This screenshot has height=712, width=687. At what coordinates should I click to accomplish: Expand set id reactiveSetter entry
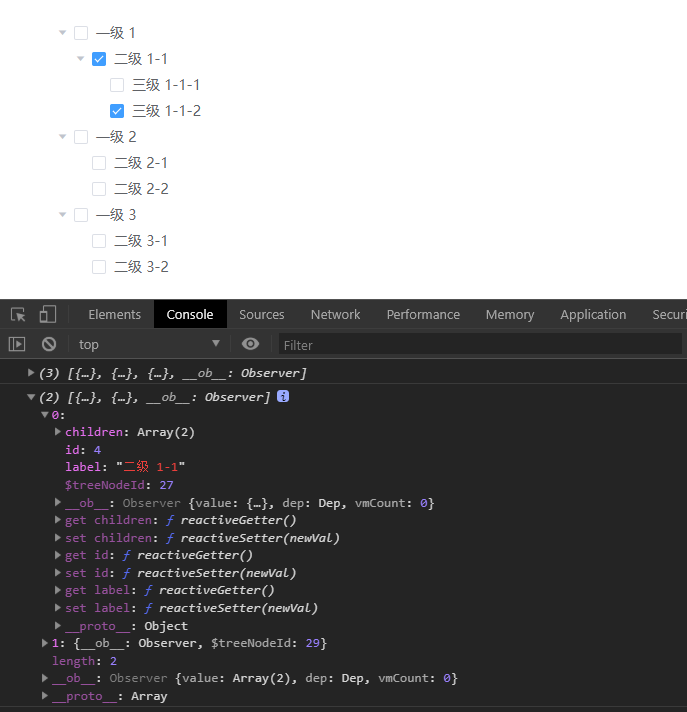pos(58,572)
